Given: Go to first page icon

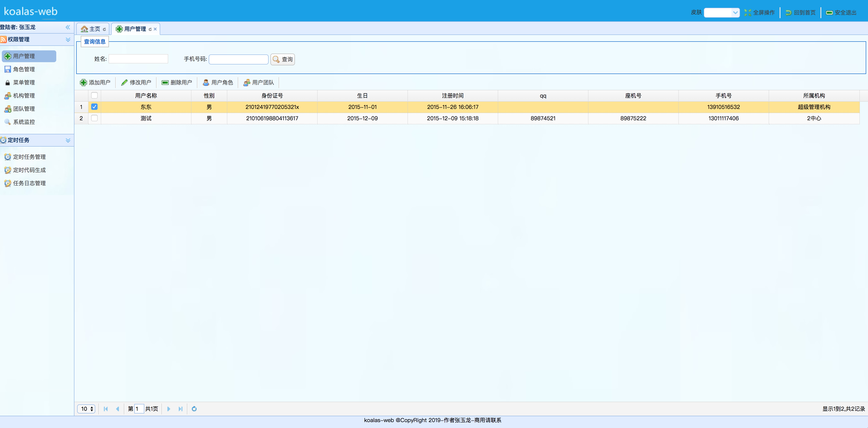Looking at the screenshot, I should tap(106, 409).
